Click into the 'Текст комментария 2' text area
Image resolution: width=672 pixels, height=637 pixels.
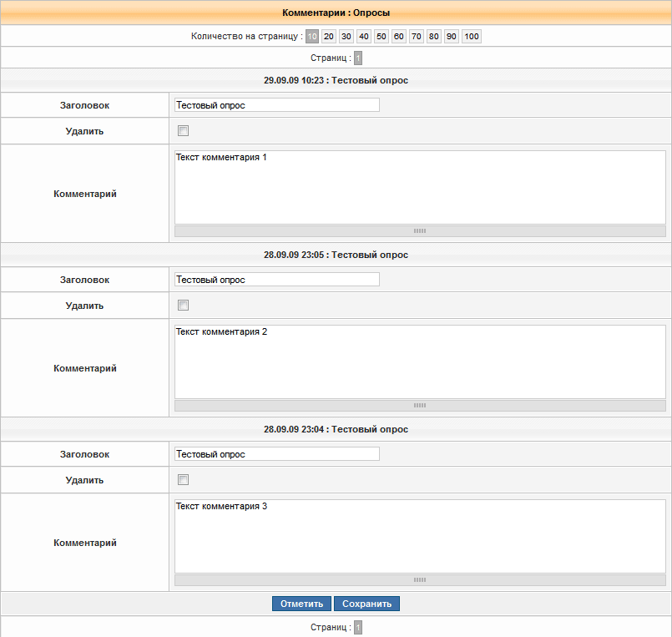click(x=419, y=361)
